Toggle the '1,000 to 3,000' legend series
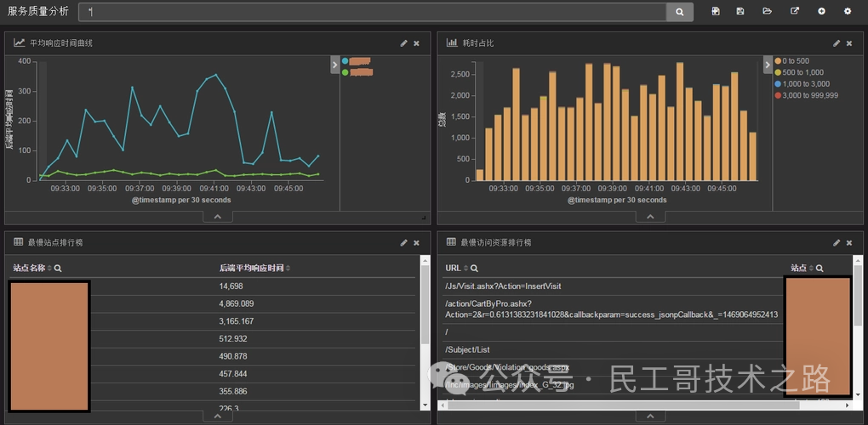The width and height of the screenshot is (868, 425). [806, 84]
